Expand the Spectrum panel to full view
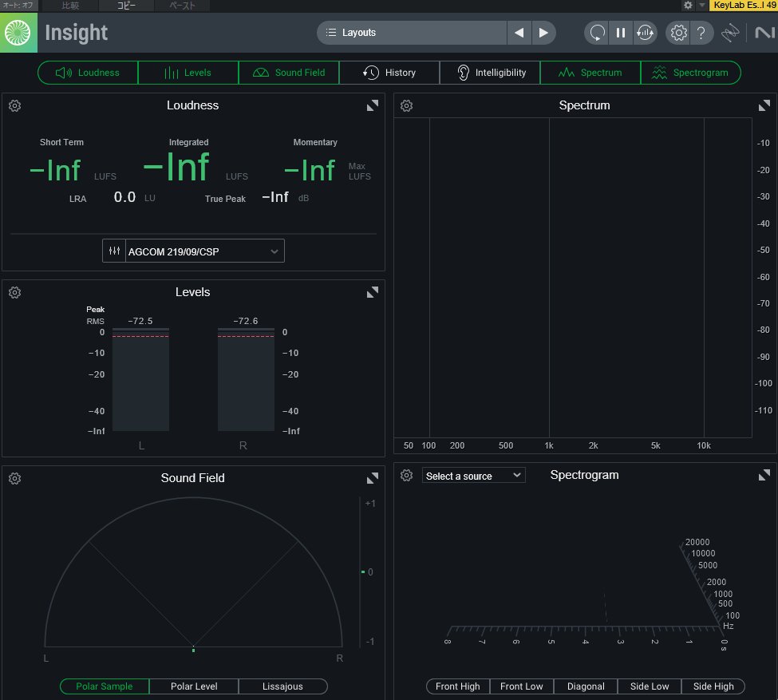Screen dimensions: 778x700 pyautogui.click(x=764, y=105)
